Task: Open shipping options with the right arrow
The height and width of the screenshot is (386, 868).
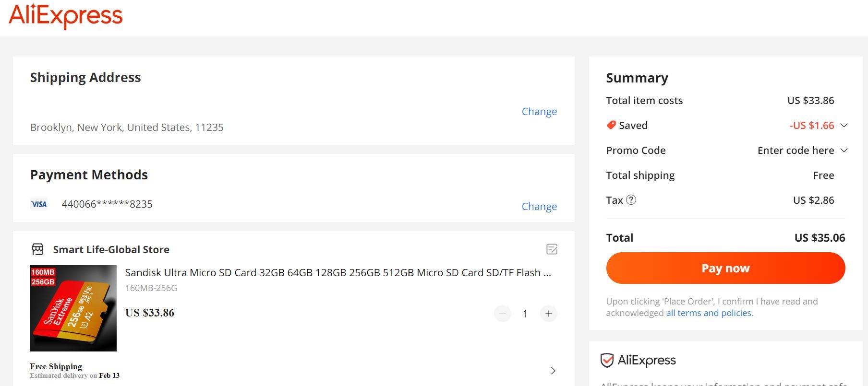Action: coord(553,371)
